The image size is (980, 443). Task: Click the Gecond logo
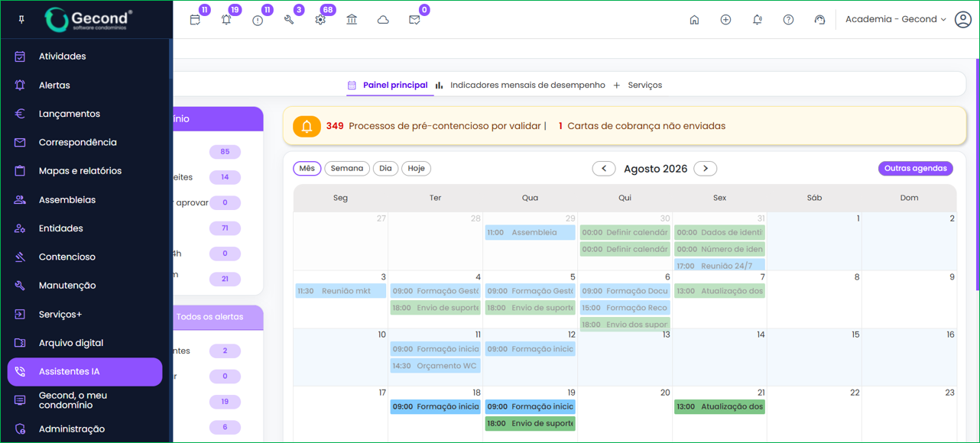point(89,20)
